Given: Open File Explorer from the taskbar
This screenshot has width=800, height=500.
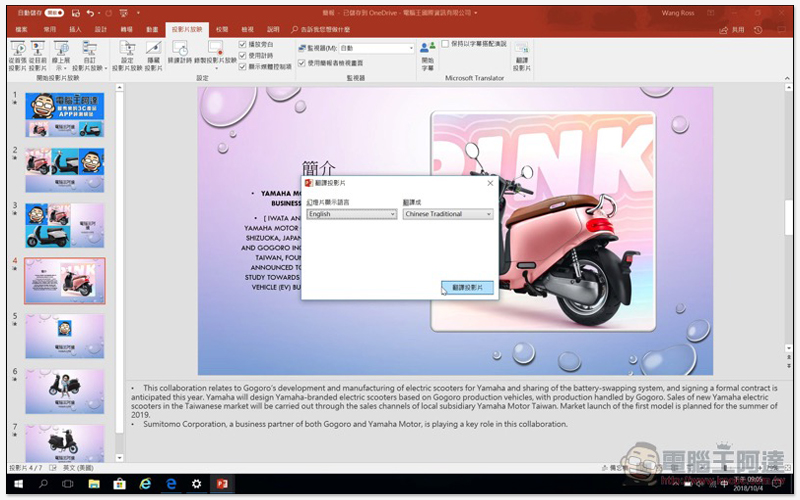Looking at the screenshot, I should (x=94, y=484).
